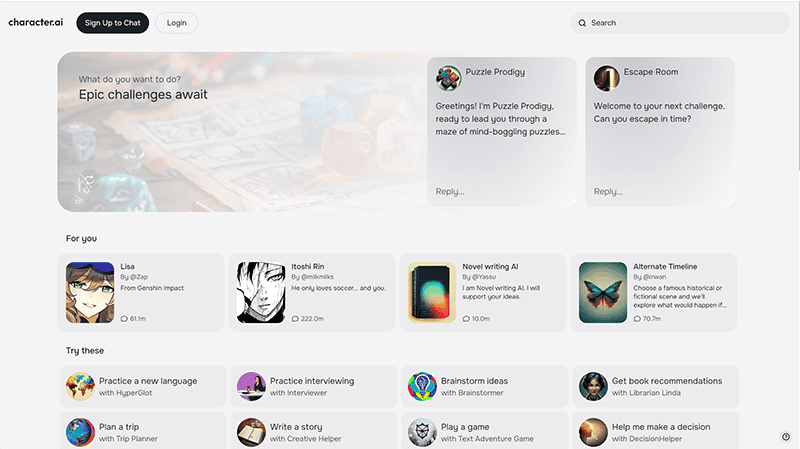Click creator name By @milkmilks
This screenshot has width=800, height=449.
tap(312, 277)
